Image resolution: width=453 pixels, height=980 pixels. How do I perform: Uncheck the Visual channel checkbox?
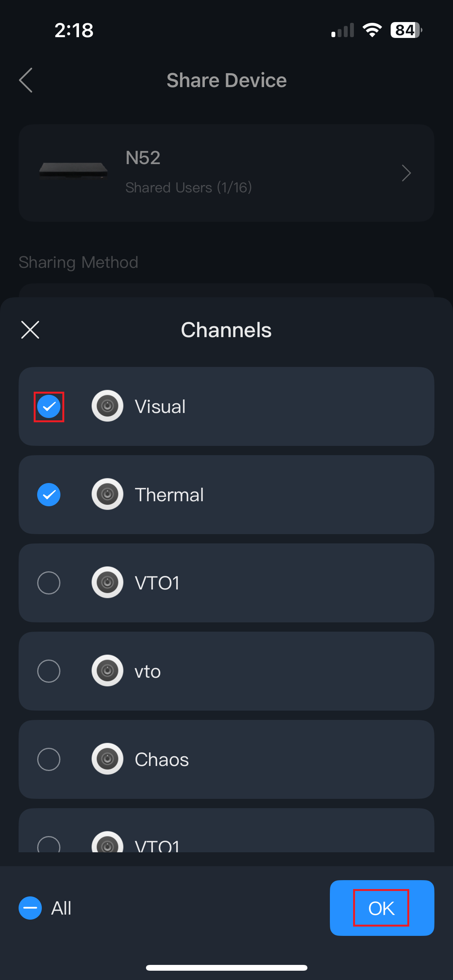click(49, 407)
